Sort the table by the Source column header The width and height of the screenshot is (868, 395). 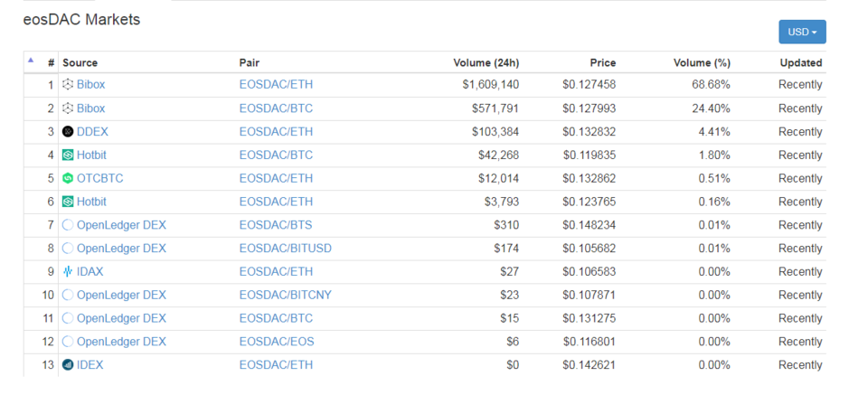point(80,63)
